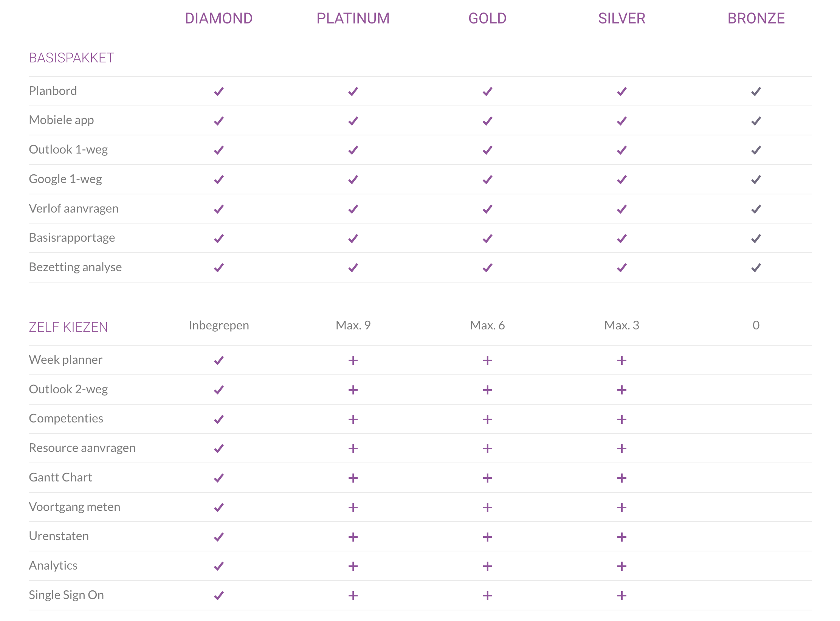Click the Analytics plus icon under Gold

click(x=487, y=566)
